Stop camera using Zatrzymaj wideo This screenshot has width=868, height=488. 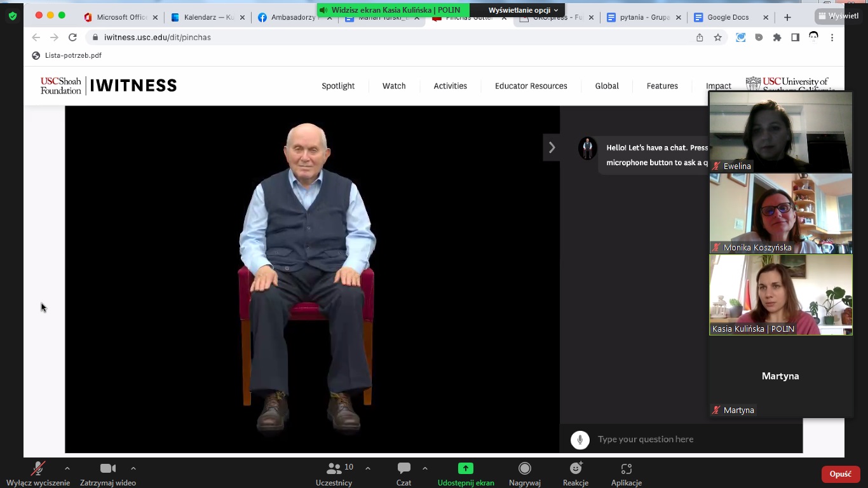(108, 474)
